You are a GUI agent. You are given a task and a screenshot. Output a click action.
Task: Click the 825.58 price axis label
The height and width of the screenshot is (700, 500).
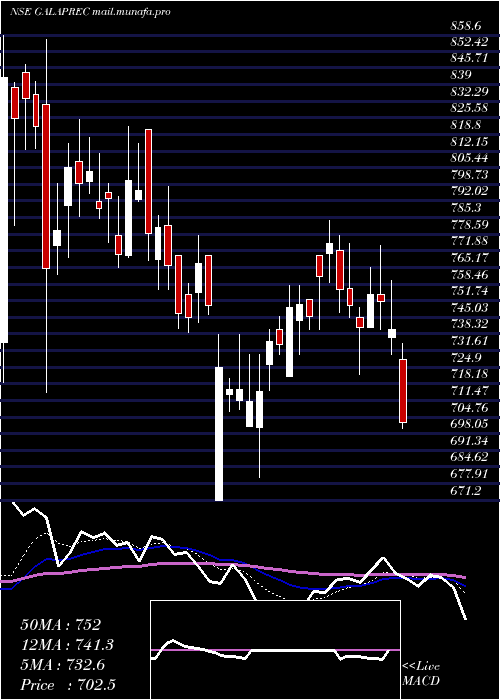(470, 108)
